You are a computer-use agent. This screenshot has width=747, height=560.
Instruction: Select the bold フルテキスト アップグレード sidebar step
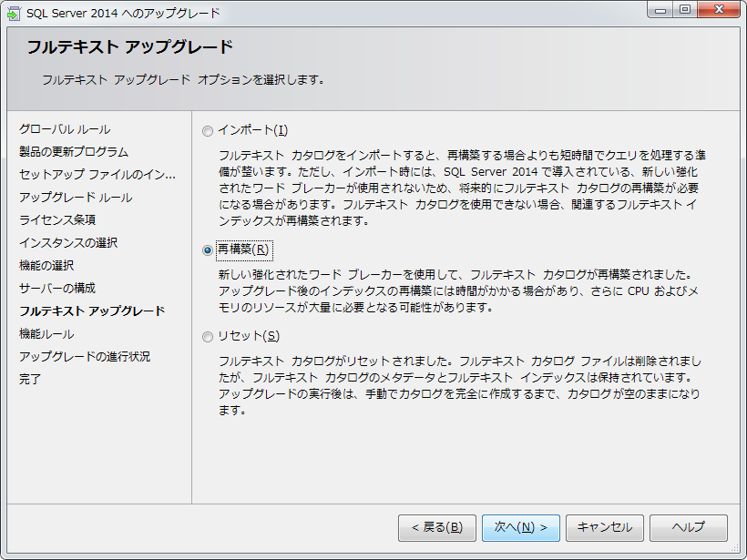(x=92, y=311)
